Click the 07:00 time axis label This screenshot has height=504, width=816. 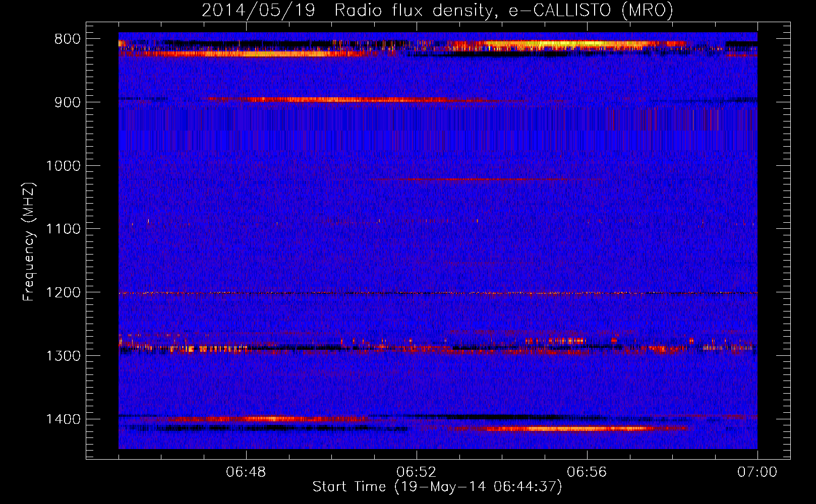tap(757, 472)
